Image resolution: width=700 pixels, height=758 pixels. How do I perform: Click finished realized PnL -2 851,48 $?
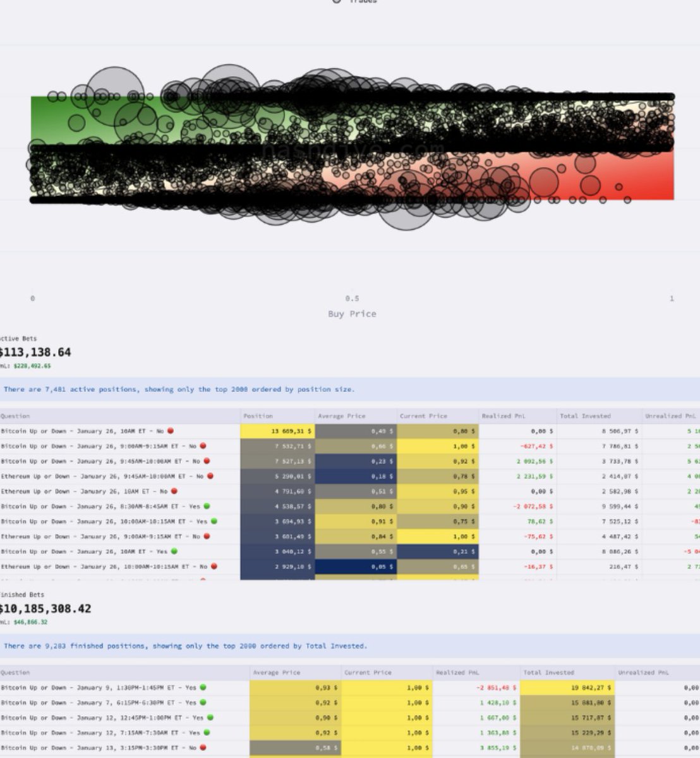[476, 688]
